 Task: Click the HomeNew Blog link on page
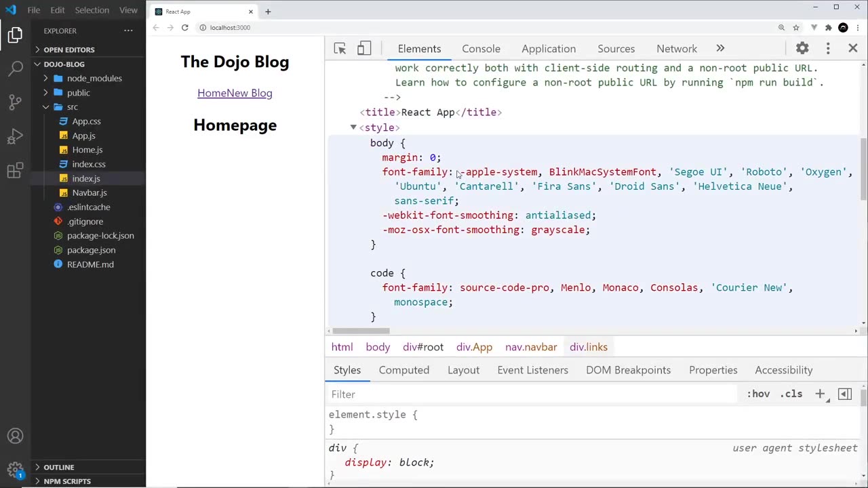235,93
